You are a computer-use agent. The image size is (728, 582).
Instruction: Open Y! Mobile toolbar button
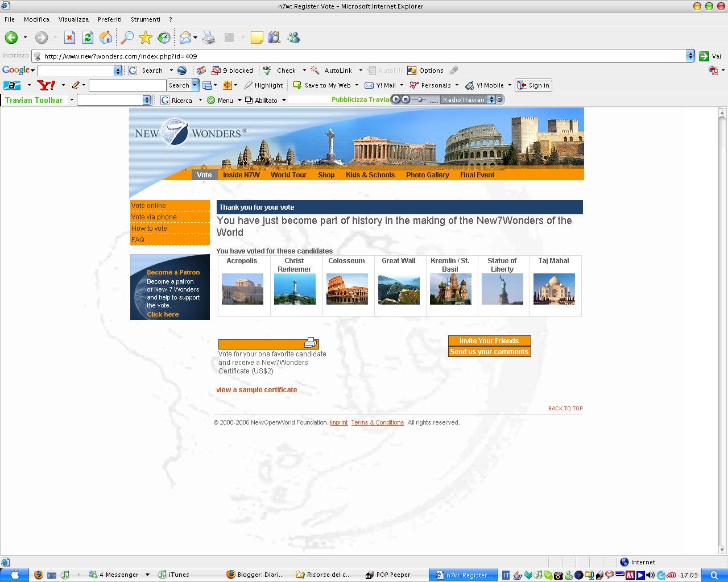point(485,85)
